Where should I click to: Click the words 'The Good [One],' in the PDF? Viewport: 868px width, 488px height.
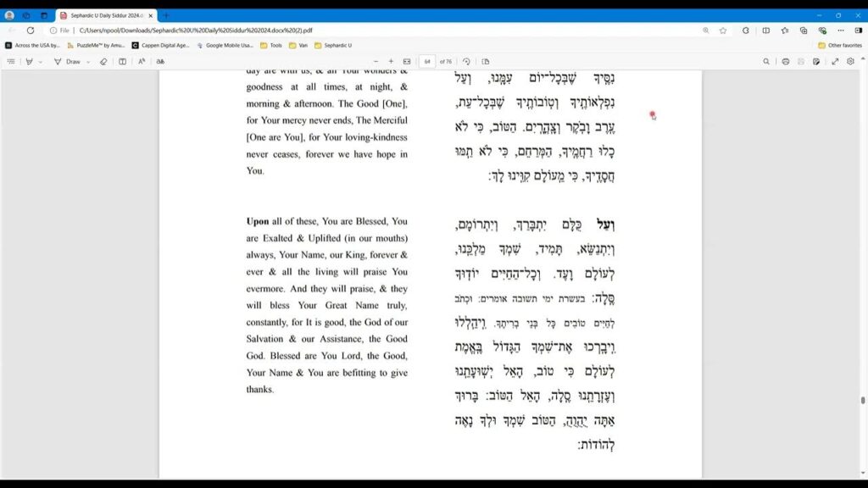373,103
